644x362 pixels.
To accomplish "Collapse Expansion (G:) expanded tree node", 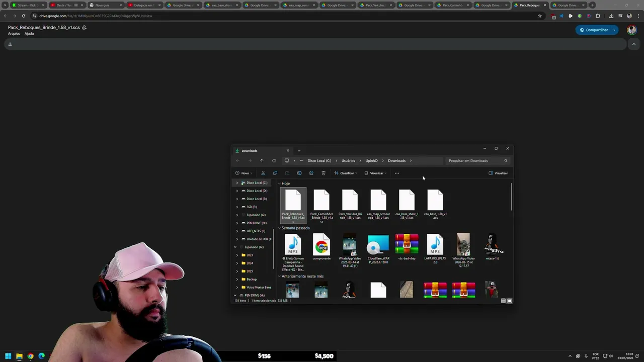I will (235, 247).
